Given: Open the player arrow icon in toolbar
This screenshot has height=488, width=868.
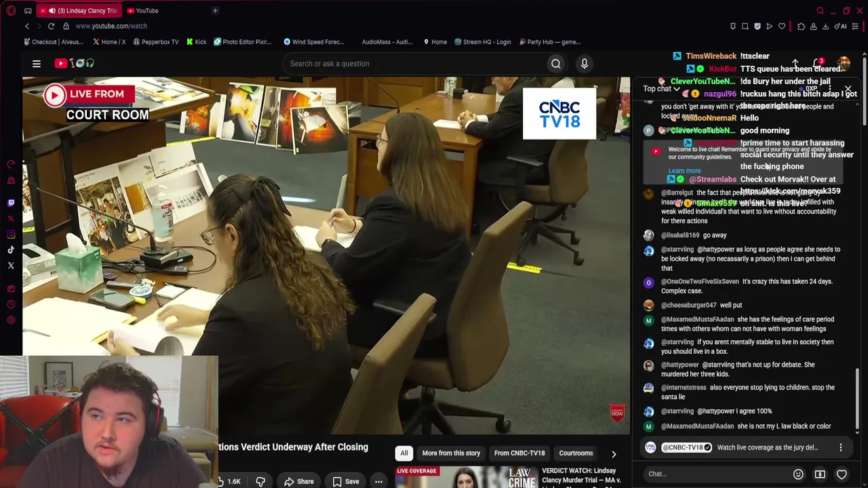Looking at the screenshot, I should (770, 26).
